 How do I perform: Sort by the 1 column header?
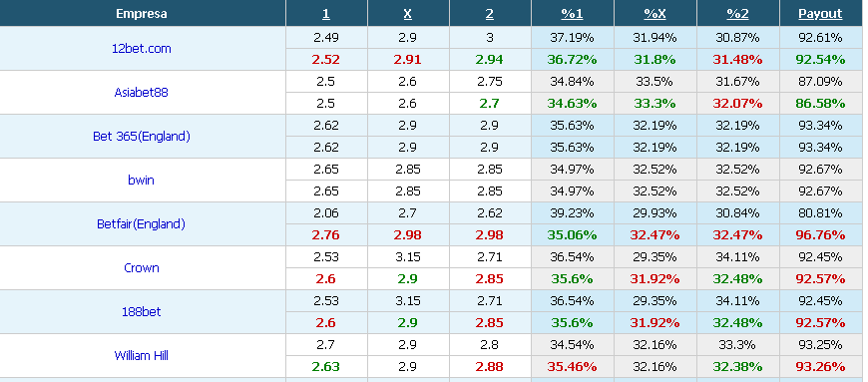326,14
